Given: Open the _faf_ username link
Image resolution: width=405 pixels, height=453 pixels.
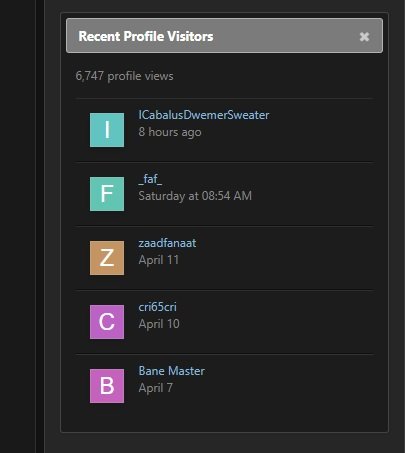Looking at the screenshot, I should (150, 179).
